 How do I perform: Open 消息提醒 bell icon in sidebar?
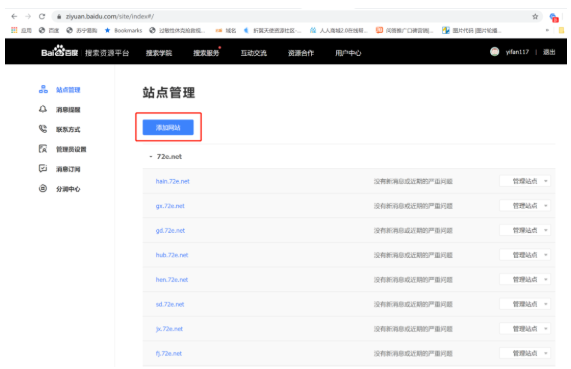click(x=43, y=109)
